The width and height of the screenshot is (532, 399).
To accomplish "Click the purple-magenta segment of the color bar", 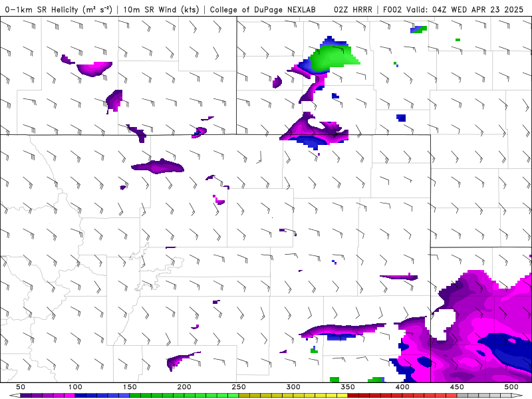I will click(x=47, y=396).
